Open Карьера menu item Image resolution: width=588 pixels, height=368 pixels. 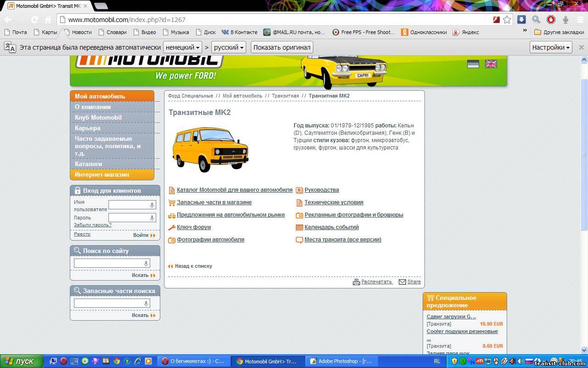(112, 128)
